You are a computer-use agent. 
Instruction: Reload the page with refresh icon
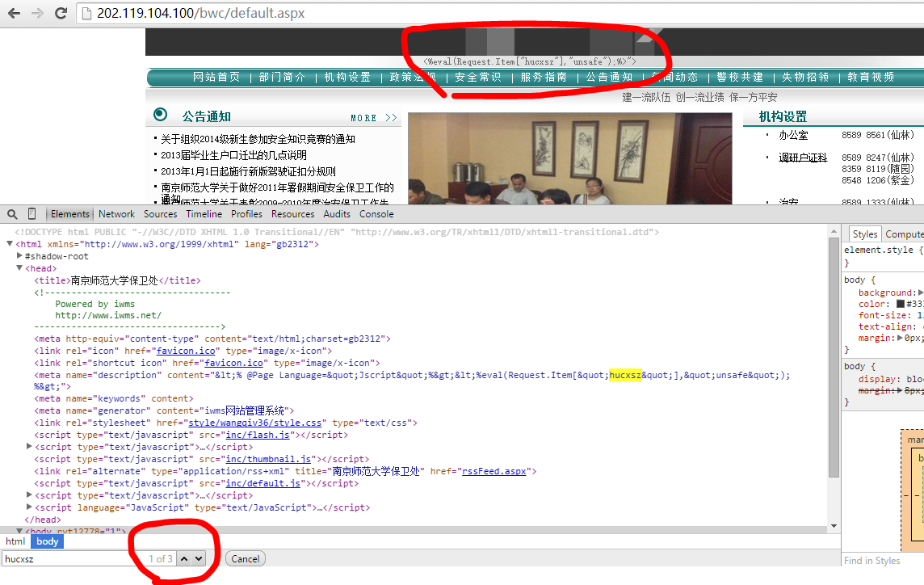(61, 13)
